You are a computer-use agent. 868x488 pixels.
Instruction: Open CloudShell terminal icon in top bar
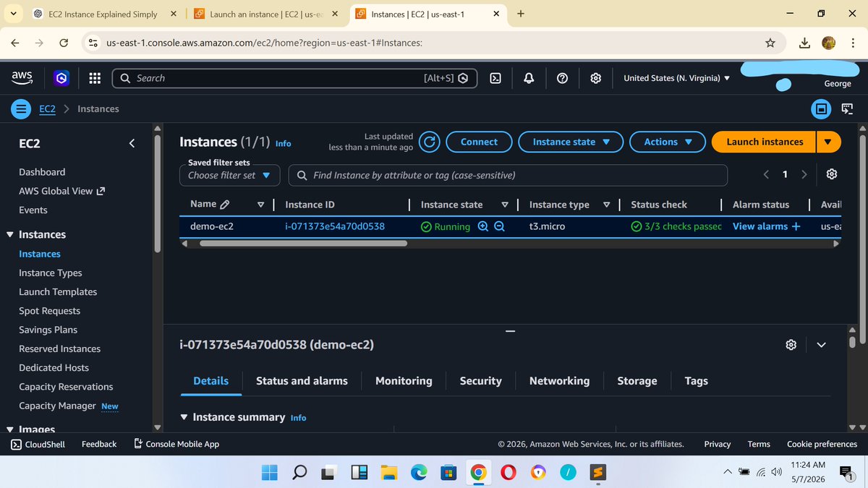495,78
